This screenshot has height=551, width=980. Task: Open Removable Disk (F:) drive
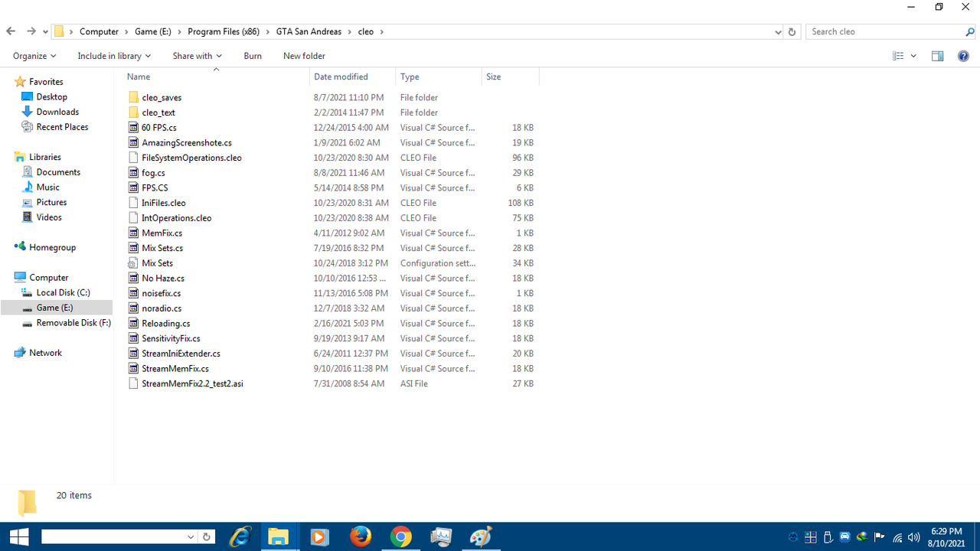[73, 323]
